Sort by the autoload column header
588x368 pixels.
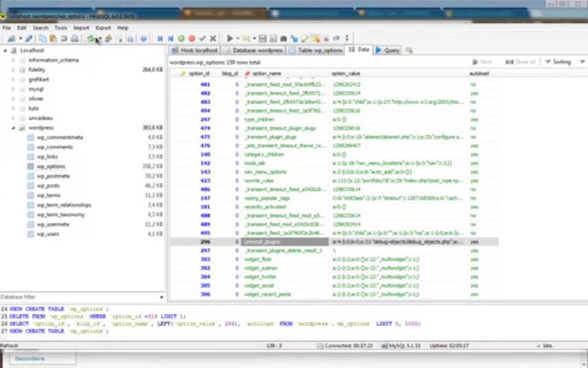[x=479, y=74]
